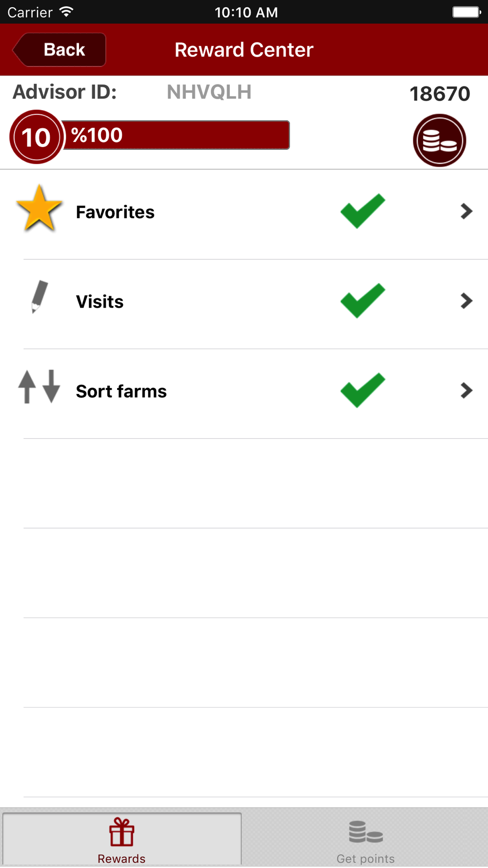The height and width of the screenshot is (868, 488).
Task: Click the up-down arrows Sort farms icon
Action: [39, 387]
